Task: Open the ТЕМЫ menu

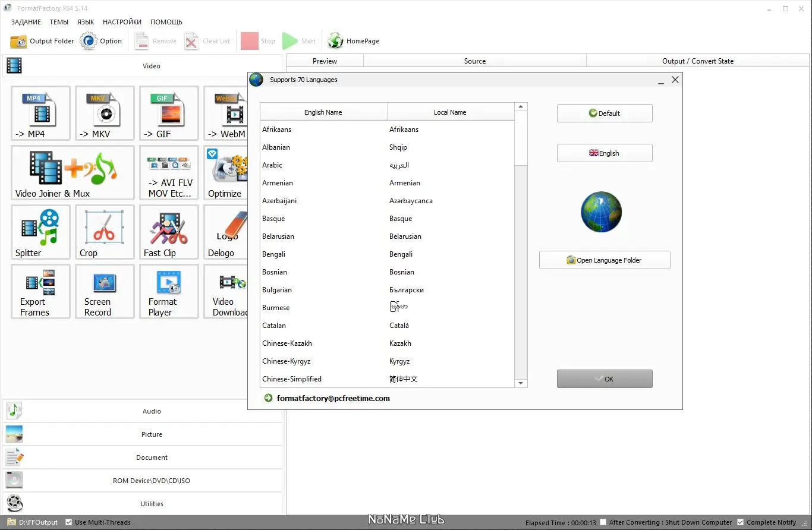Action: click(59, 22)
